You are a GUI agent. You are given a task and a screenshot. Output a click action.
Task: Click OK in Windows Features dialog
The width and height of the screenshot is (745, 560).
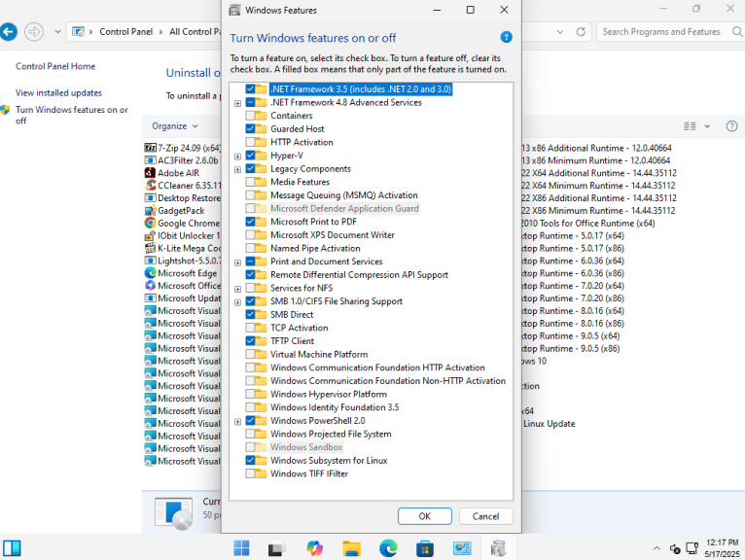pos(425,516)
